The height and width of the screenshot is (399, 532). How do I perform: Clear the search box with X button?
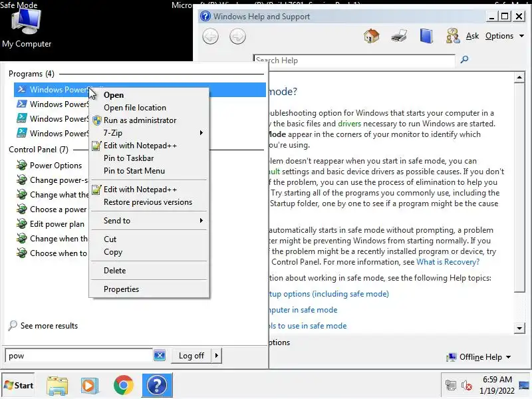(160, 356)
